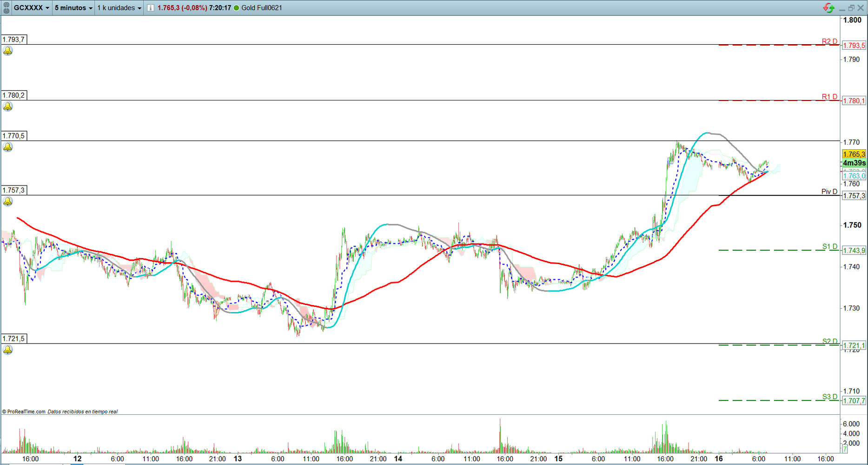This screenshot has width=868, height=465.
Task: Click the green 4m39s countdown tag
Action: [x=854, y=163]
